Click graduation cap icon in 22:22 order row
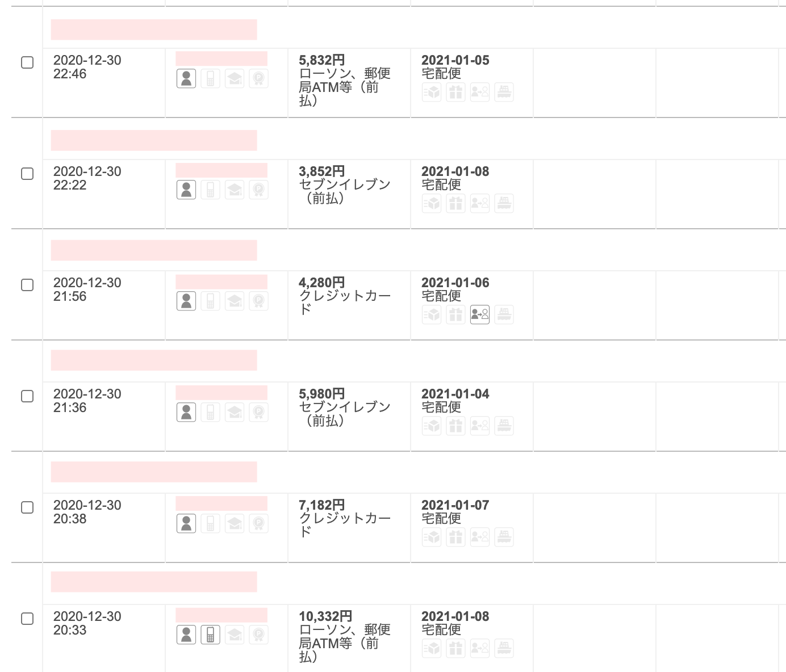The height and width of the screenshot is (672, 786). [235, 190]
